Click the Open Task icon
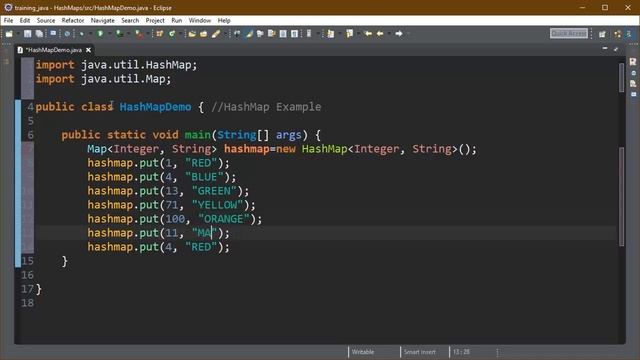This screenshot has width=640, height=360. tap(203, 34)
